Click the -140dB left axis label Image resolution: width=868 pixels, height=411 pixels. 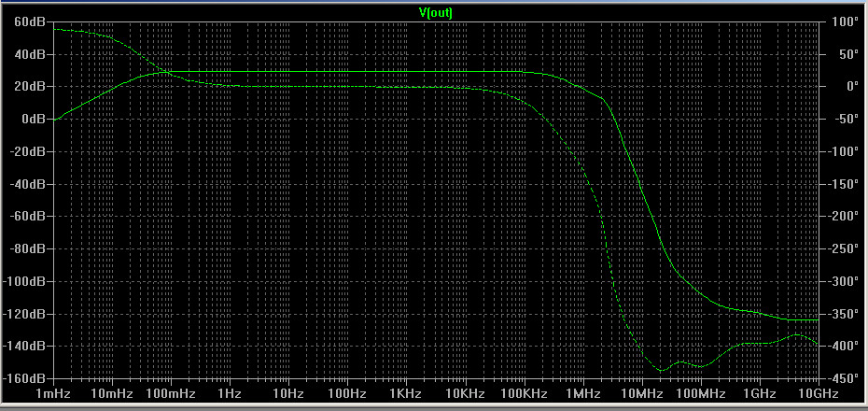click(x=25, y=346)
